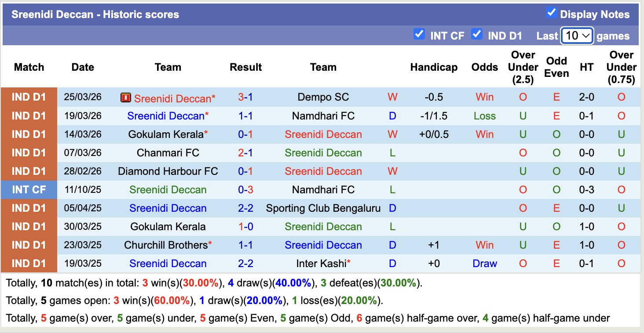Toggle the Display Notes checkbox
The height and width of the screenshot is (333, 644).
click(x=551, y=13)
